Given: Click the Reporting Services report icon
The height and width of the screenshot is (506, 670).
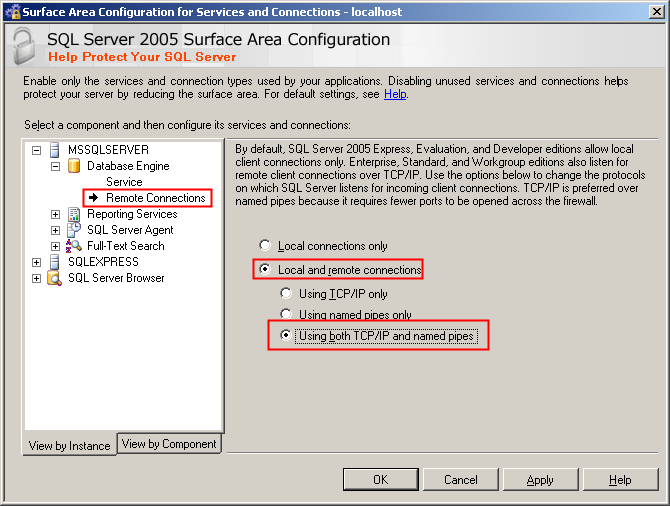Looking at the screenshot, I should [74, 214].
